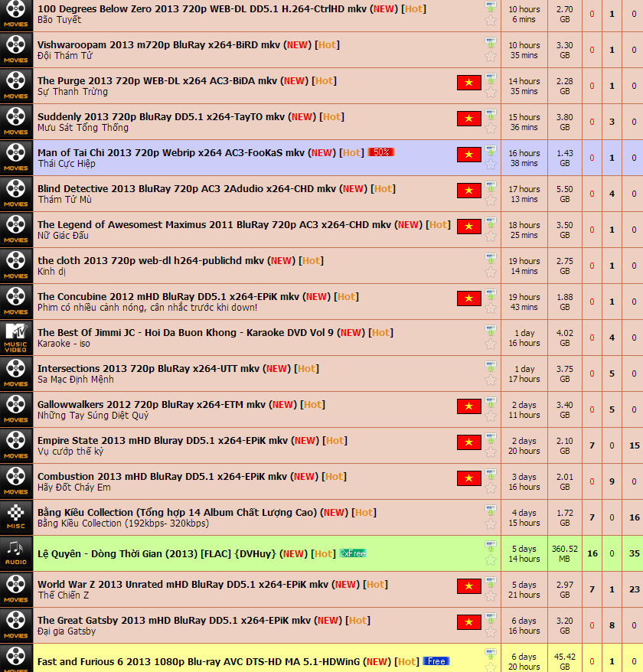The image size is (643, 672).
Task: Open Lệ Quyên - Dòng Thời Gian FLAC torrent
Action: point(156,553)
